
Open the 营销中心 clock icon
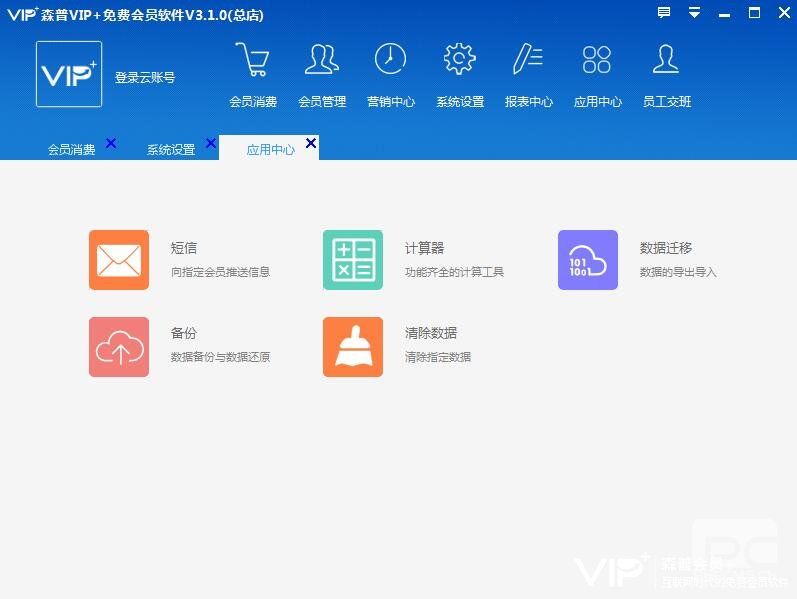click(390, 60)
